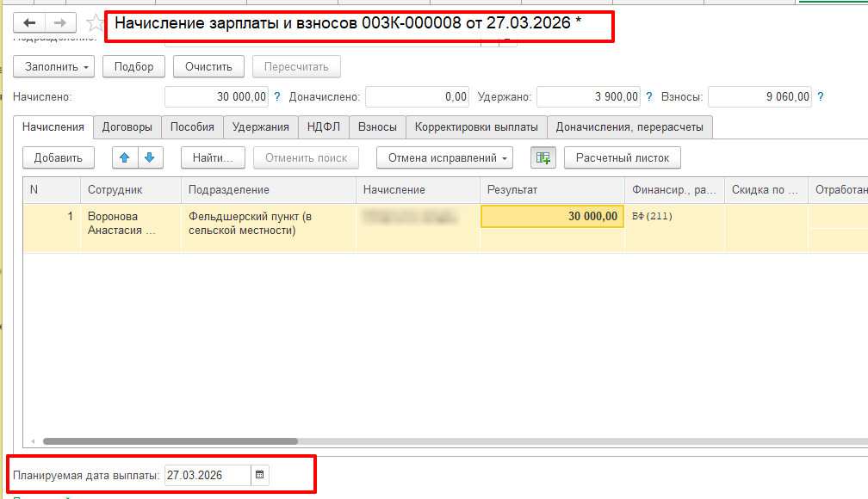Go to the Корректировки выплаты tab
Viewport: 868px width, 499px height.
click(x=476, y=127)
